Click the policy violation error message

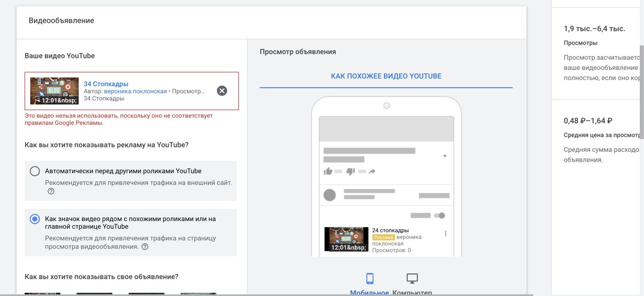click(119, 119)
